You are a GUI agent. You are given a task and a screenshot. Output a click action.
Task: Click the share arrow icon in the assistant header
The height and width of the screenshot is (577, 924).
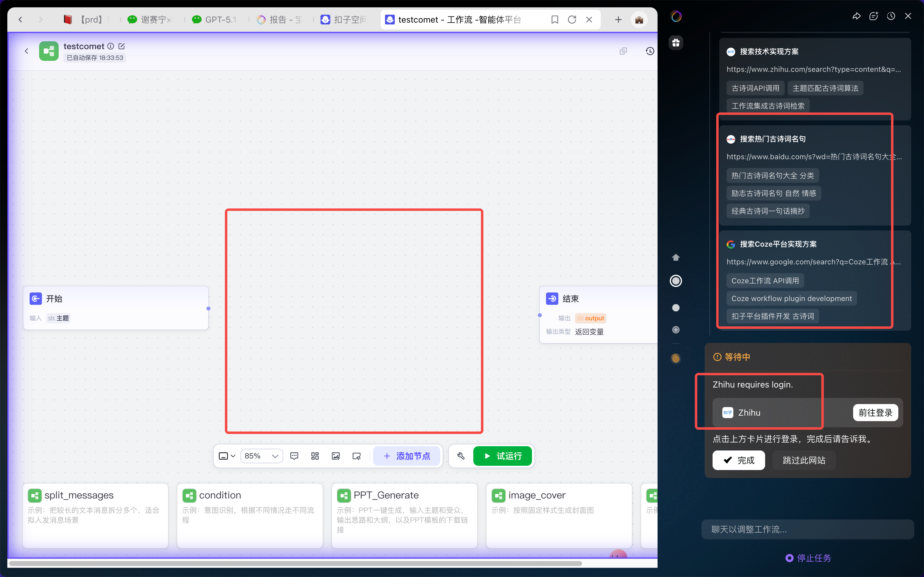(856, 16)
